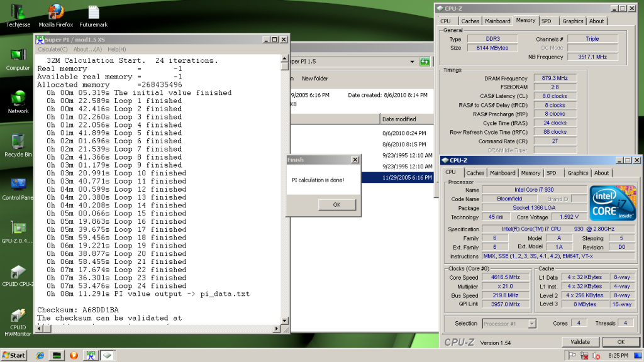Launch Mozilla Firefox from desktop
The width and height of the screenshot is (644, 362).
click(x=56, y=16)
